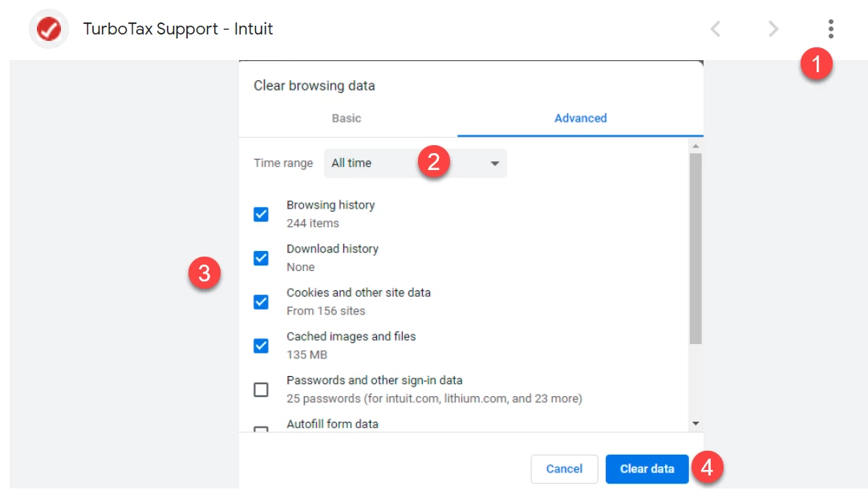Viewport: 868px width, 502px height.
Task: Uncheck the Browsing history checkbox
Action: click(261, 214)
